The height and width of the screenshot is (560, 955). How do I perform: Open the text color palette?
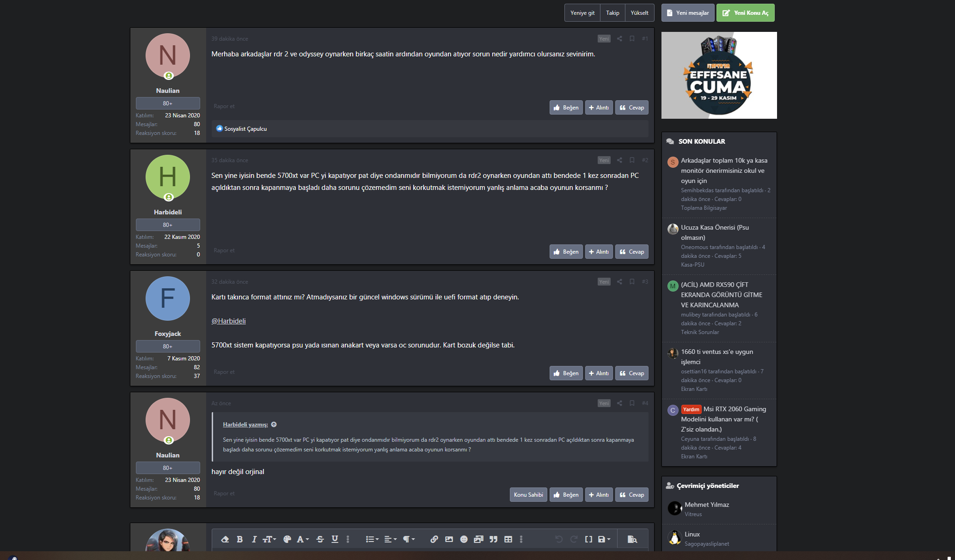pyautogui.click(x=287, y=539)
